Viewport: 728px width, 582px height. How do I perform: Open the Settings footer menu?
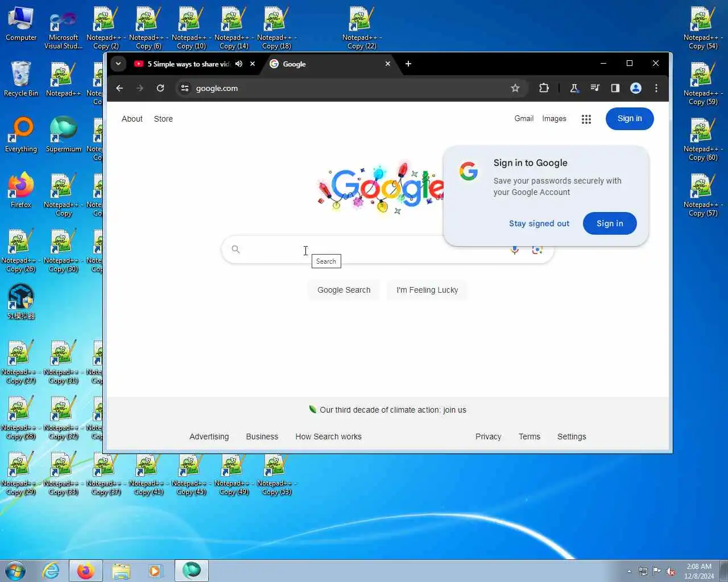pos(572,436)
